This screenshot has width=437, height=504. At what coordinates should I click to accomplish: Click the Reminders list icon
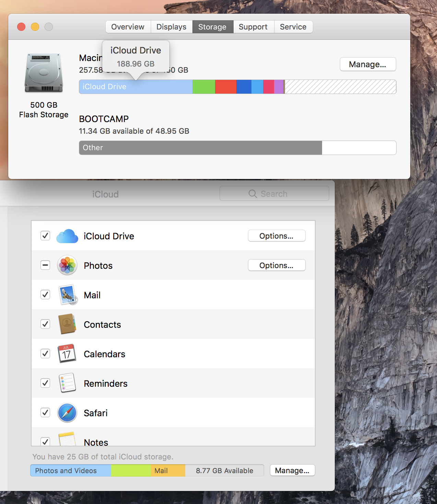[67, 383]
